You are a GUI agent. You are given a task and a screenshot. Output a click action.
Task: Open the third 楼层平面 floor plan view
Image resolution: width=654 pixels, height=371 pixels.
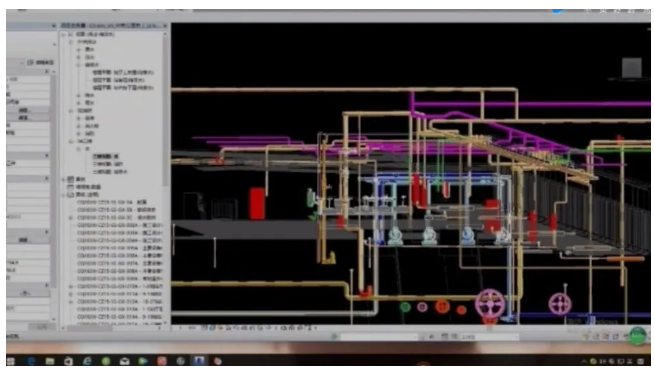[123, 88]
